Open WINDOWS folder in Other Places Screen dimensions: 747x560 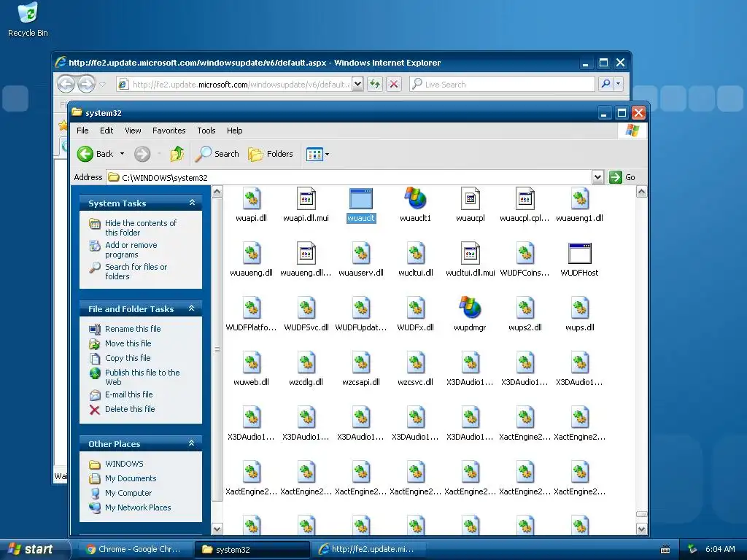tap(124, 464)
